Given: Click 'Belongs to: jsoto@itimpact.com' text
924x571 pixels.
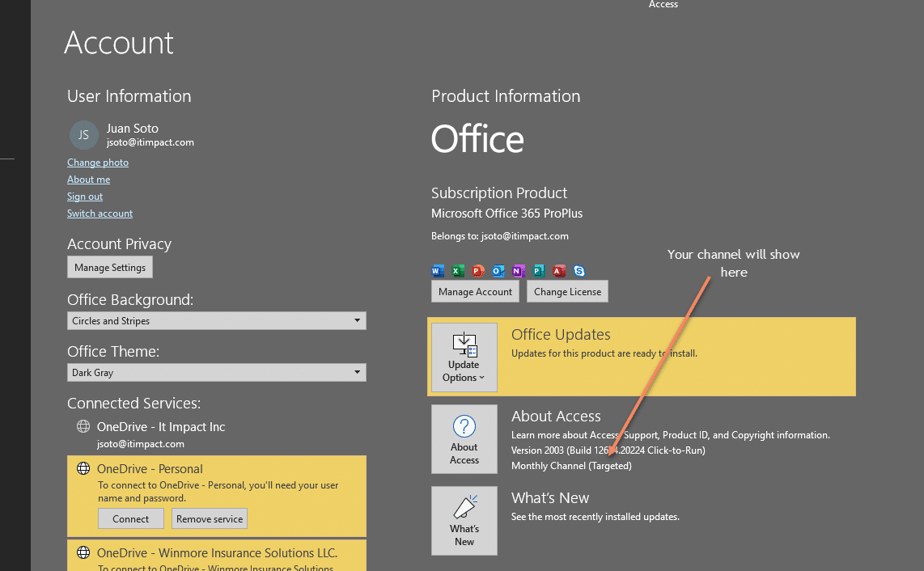Looking at the screenshot, I should click(x=500, y=236).
